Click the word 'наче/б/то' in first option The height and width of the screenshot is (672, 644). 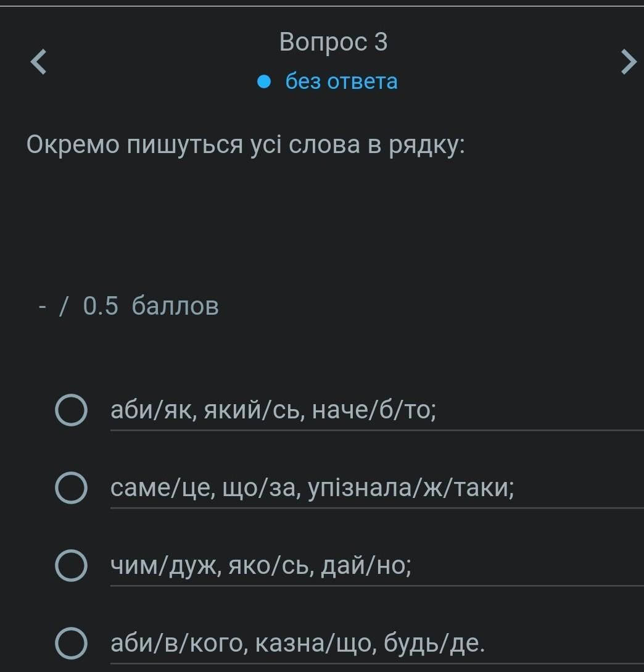374,410
